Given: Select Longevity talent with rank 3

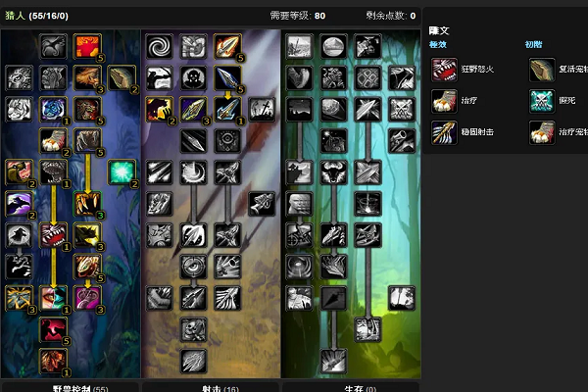Looking at the screenshot, I should (x=20, y=298).
